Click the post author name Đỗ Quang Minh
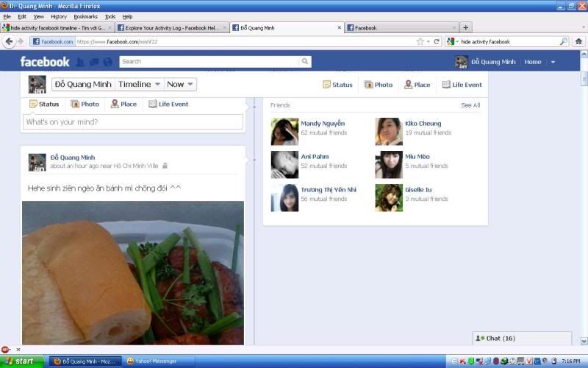 point(73,158)
